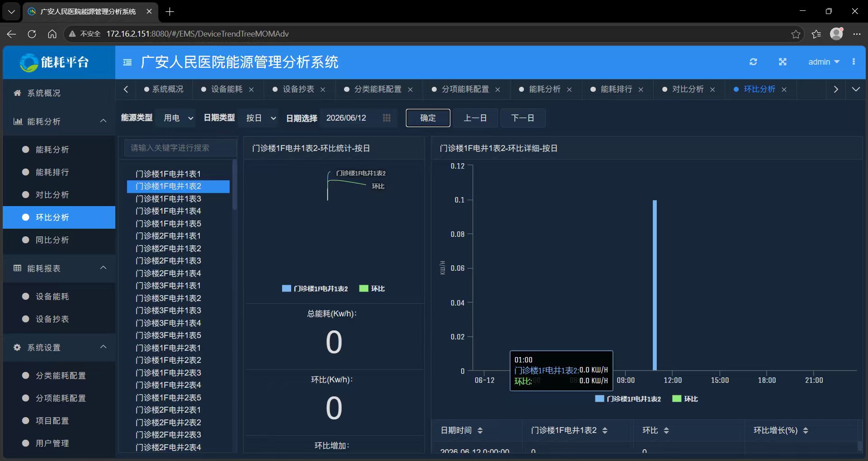Open the tab list dropdown chevron

click(x=856, y=89)
